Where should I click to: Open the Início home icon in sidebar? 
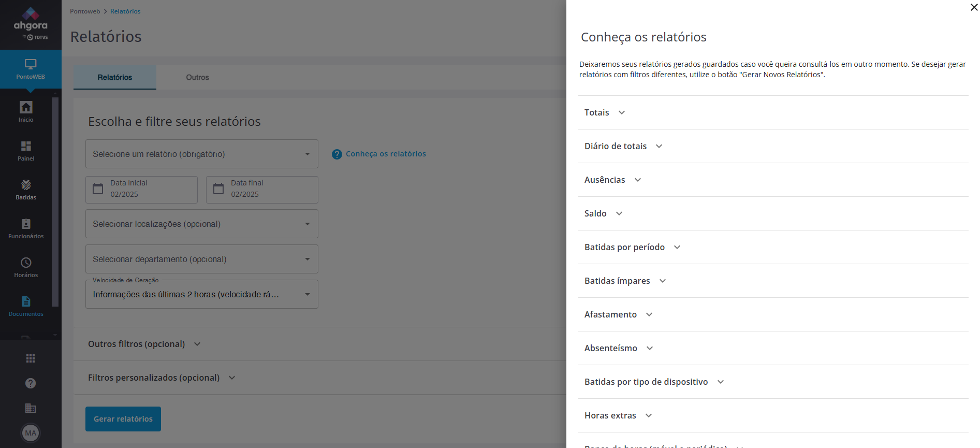pyautogui.click(x=26, y=111)
